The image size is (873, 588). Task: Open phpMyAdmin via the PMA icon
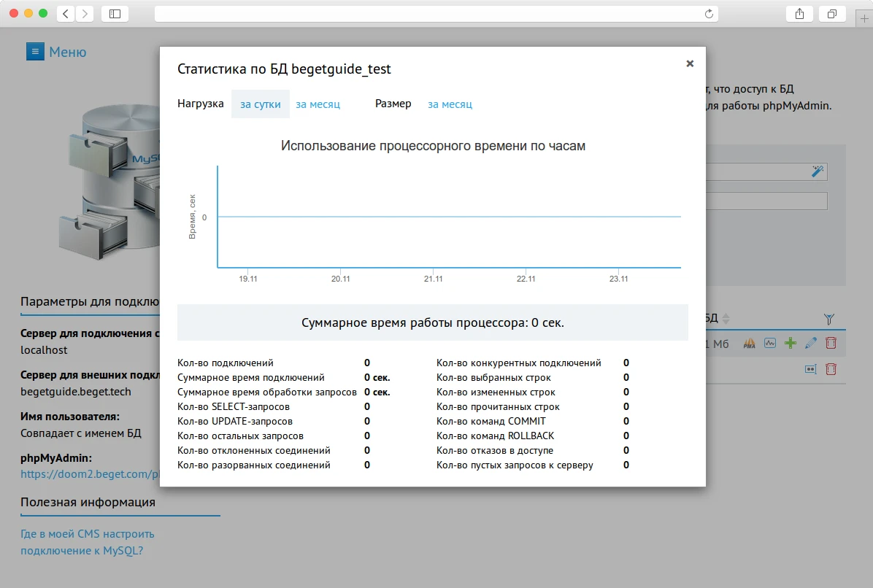(750, 343)
